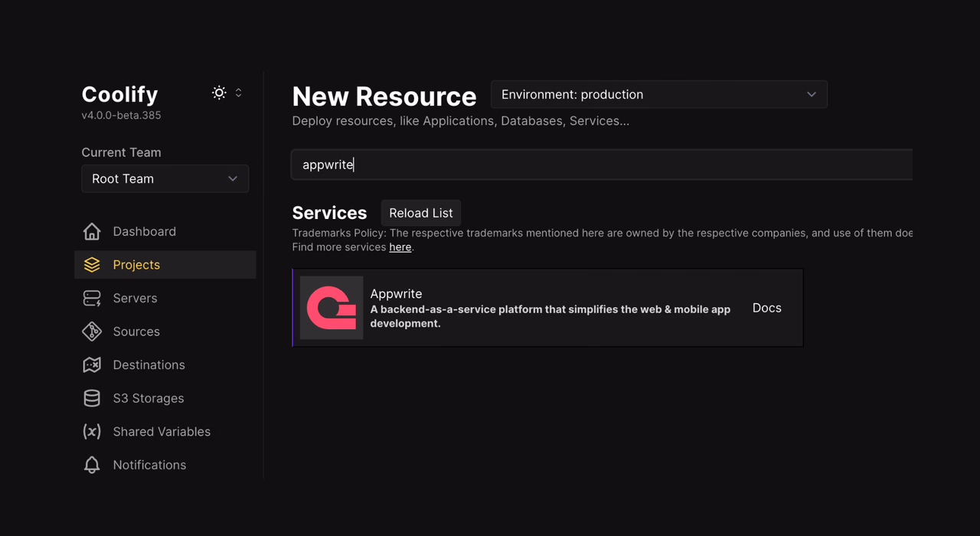Open the Root Team dropdown
Screen dimensions: 980x536
click(x=165, y=178)
